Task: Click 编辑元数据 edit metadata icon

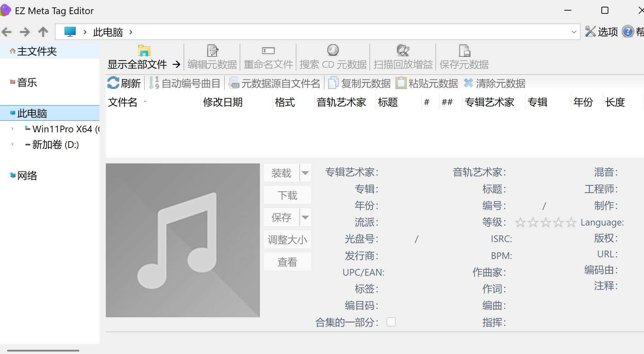Action: tap(213, 51)
